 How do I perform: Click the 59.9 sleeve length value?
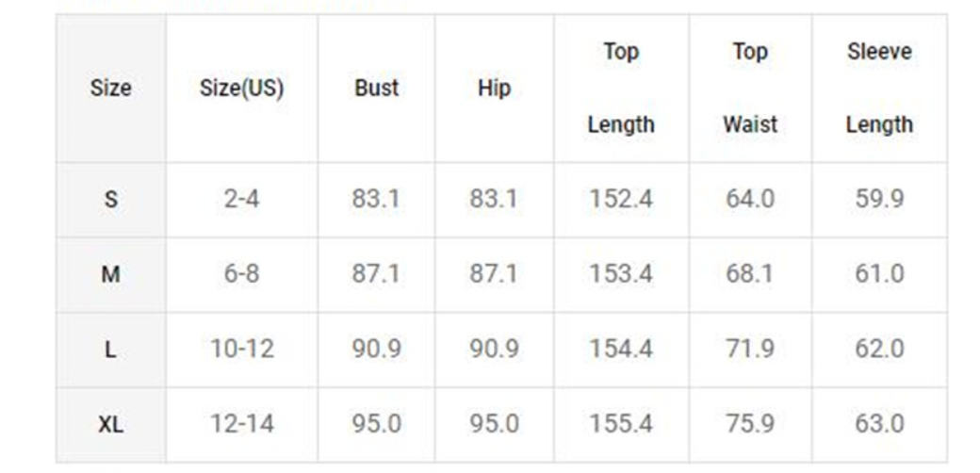pos(879,200)
